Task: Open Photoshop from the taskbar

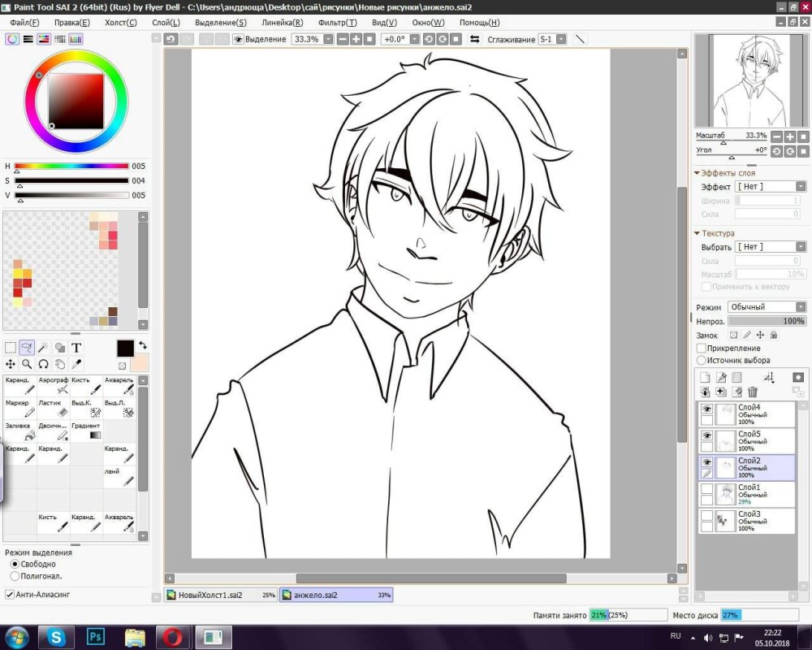Action: click(95, 636)
